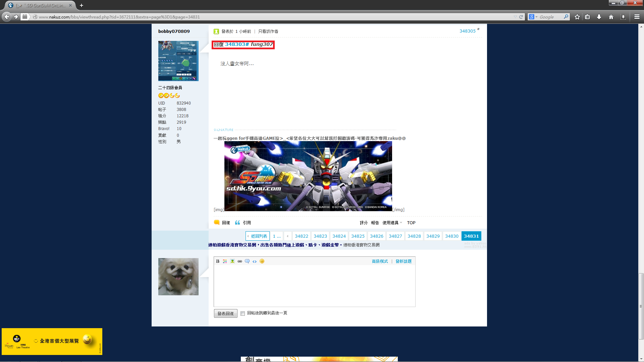Open the browser hamburger menu
The height and width of the screenshot is (362, 644).
[x=637, y=17]
